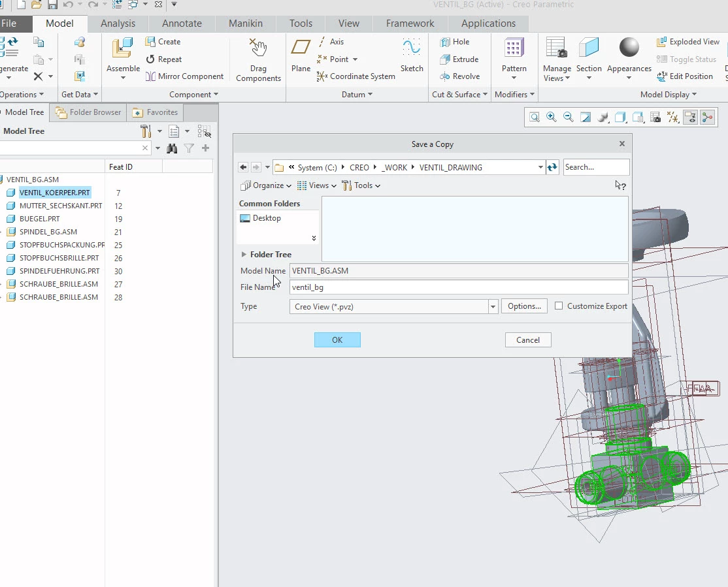Enable the Customize Export checkbox
The width and height of the screenshot is (728, 587).
click(x=559, y=306)
